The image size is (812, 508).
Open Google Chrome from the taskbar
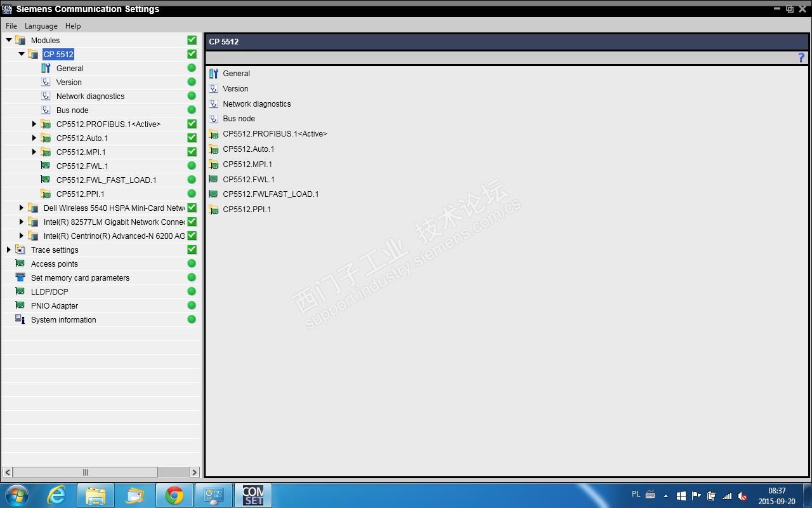(174, 495)
